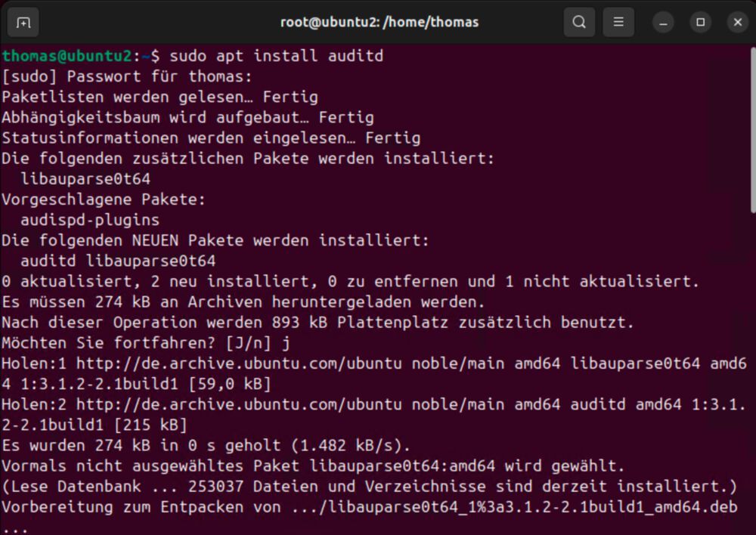Open the Holen:2 de.archive.ubuntu.com URL
The height and width of the screenshot is (535, 756).
239,404
